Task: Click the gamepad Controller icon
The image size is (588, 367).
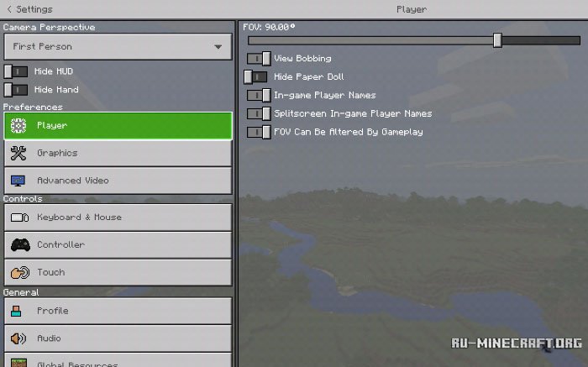Action: point(20,244)
